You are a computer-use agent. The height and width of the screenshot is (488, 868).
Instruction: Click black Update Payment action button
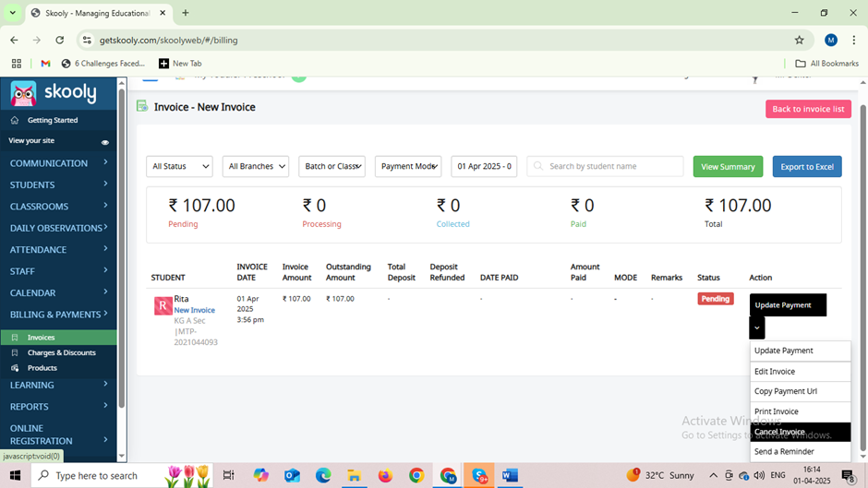788,304
